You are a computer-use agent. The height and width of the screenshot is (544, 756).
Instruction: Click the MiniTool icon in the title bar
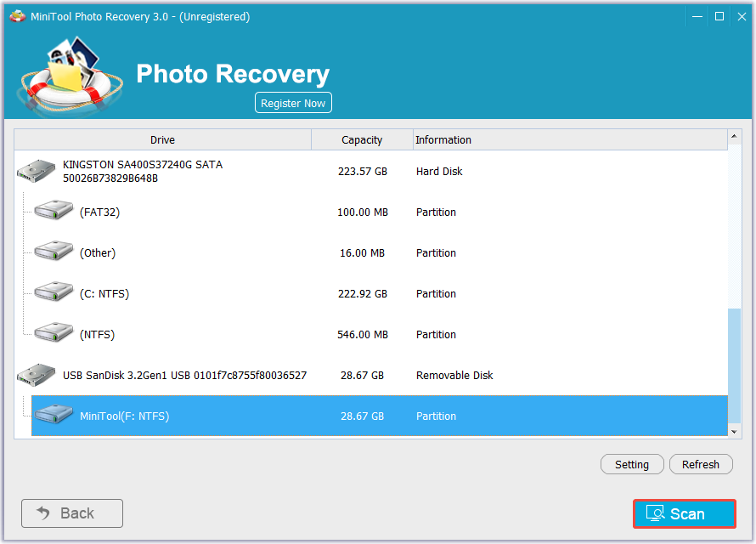coord(17,15)
